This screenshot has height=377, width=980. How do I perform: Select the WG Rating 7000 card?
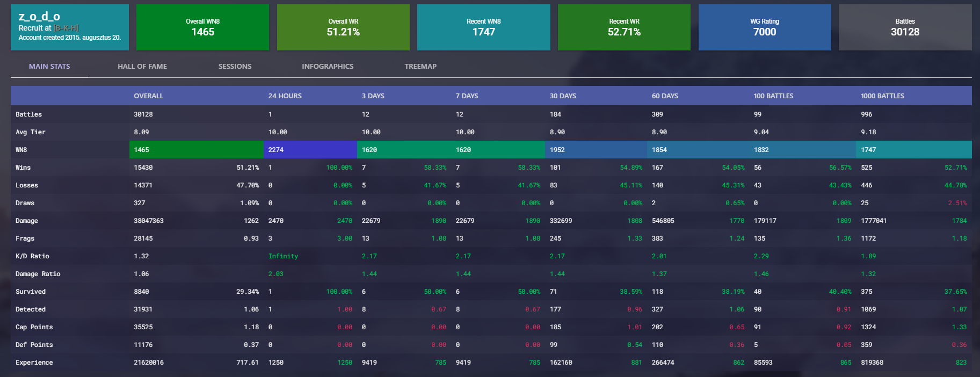pos(765,27)
